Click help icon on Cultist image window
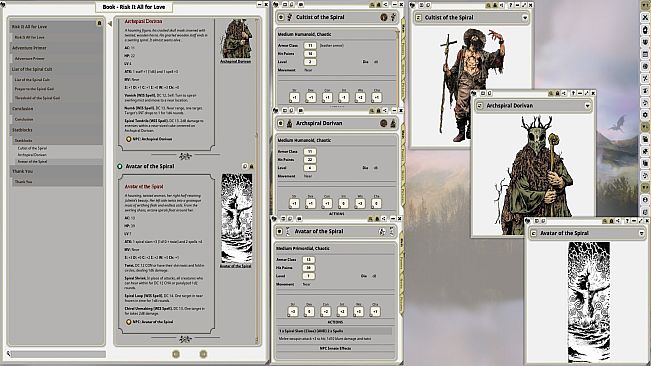This screenshot has height=366, width=651. tap(511, 5)
